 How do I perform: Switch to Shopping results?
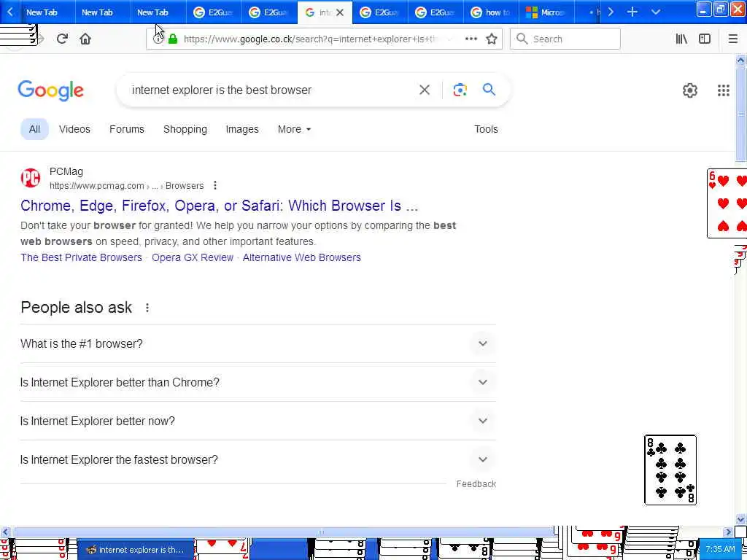pyautogui.click(x=185, y=129)
